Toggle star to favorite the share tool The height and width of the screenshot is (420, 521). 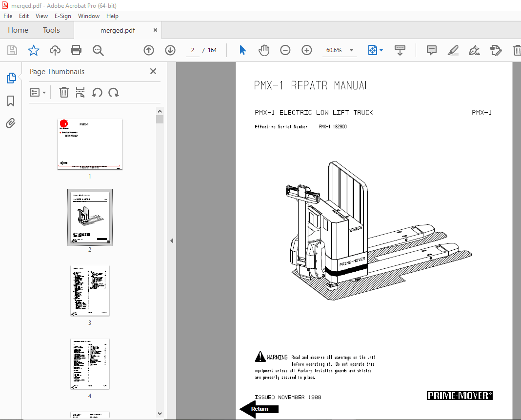pos(33,50)
